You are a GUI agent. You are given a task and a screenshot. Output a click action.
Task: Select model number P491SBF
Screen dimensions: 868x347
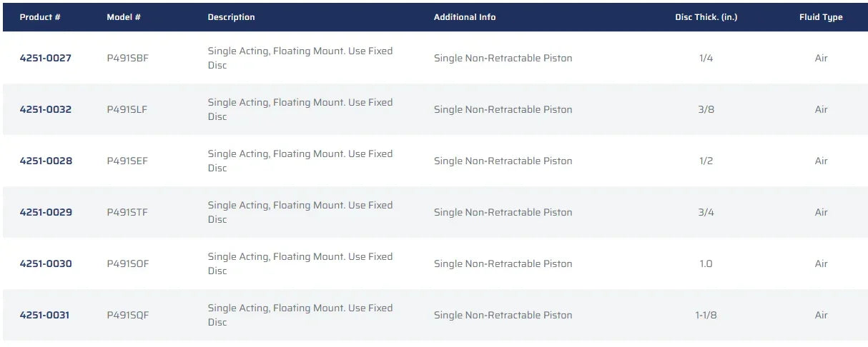coord(128,58)
